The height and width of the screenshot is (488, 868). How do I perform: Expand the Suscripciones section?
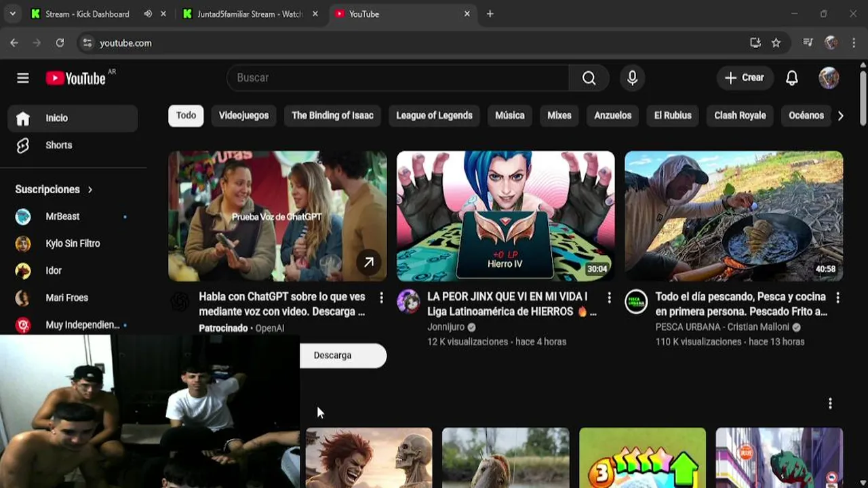54,189
